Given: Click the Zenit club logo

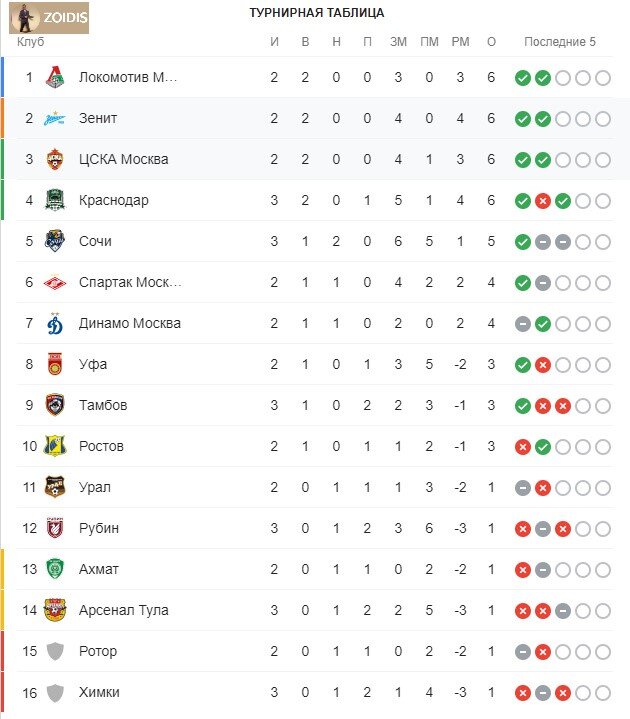Looking at the screenshot, I should [55, 118].
